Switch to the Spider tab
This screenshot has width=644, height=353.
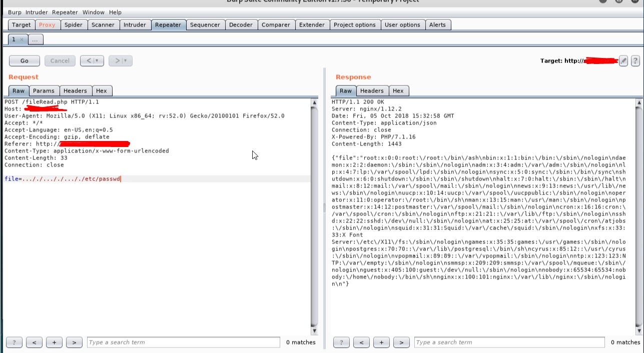pos(74,25)
